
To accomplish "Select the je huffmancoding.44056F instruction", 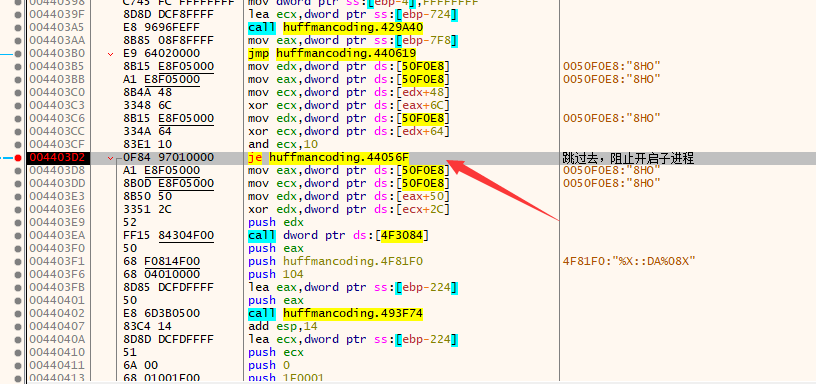I will pyautogui.click(x=329, y=158).
